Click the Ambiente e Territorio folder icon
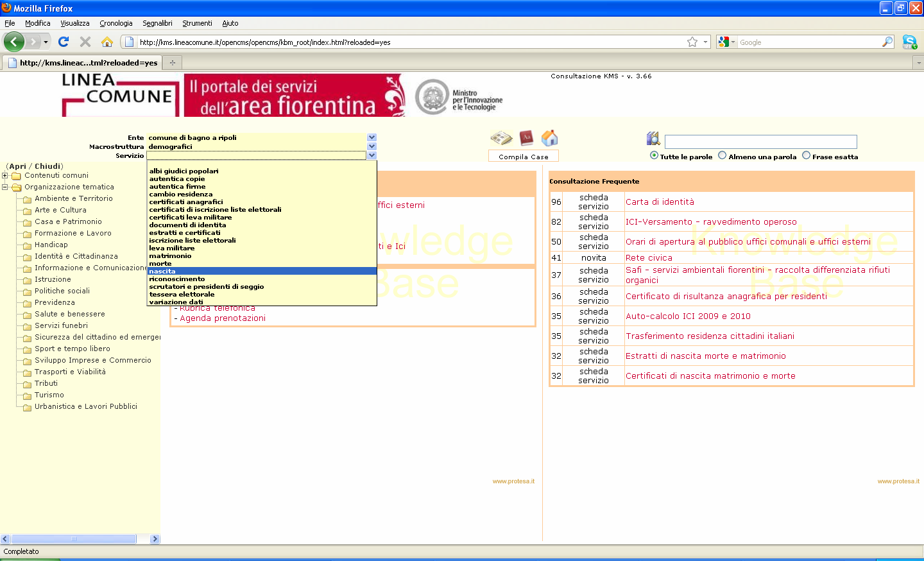 click(27, 200)
